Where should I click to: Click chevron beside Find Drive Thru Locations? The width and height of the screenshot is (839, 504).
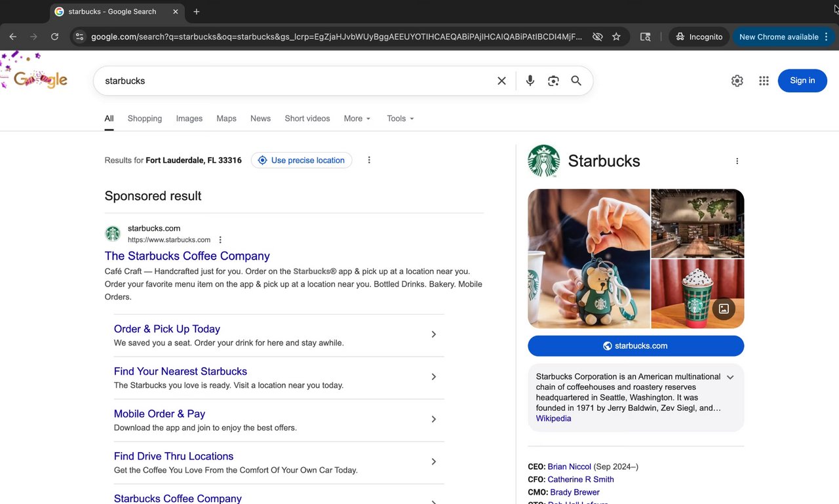point(433,461)
